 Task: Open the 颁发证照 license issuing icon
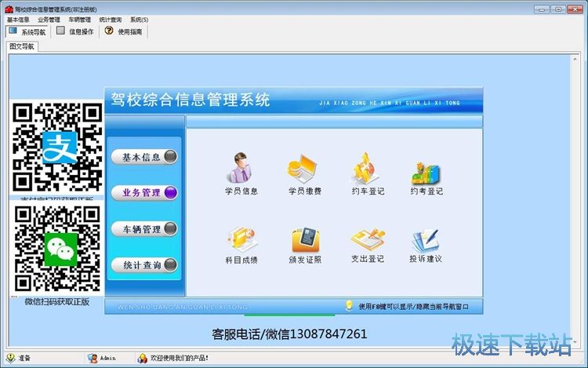point(305,239)
